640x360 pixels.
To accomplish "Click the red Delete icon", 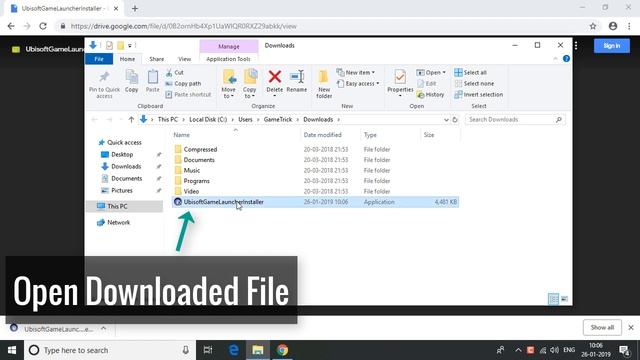I will click(x=275, y=76).
